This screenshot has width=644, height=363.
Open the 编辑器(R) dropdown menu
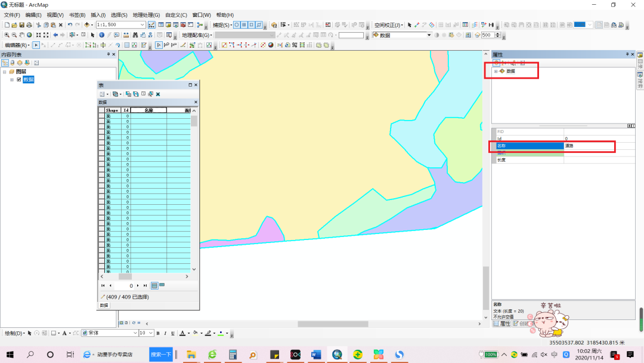(17, 45)
